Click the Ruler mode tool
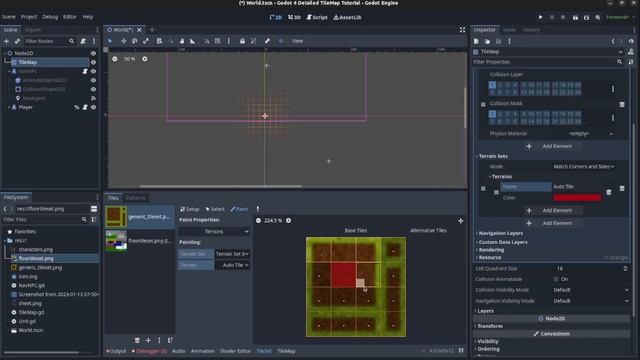The width and height of the screenshot is (640, 360). tap(193, 41)
